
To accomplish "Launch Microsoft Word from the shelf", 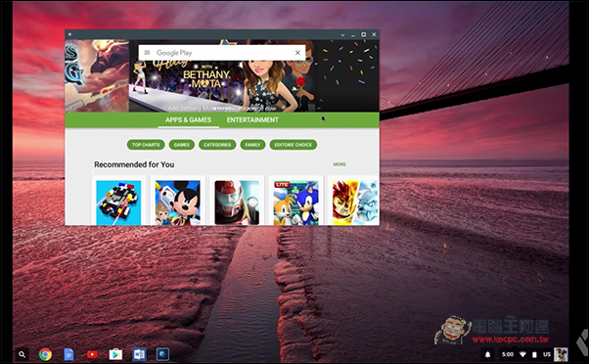I will [139, 354].
